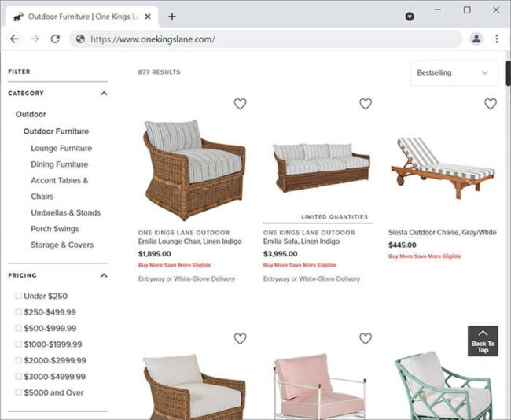The height and width of the screenshot is (420, 511).
Task: Click the Emilia Lounge Chair product image
Action: (x=194, y=170)
